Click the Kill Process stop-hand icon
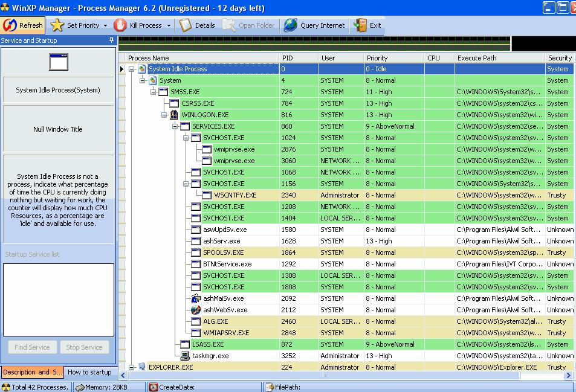The height and width of the screenshot is (392, 576). (120, 25)
